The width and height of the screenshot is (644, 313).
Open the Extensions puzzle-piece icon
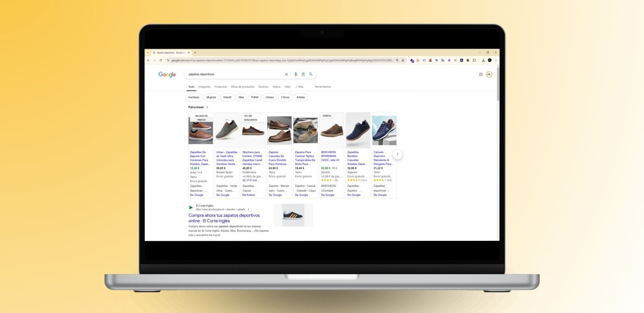pos(474,60)
